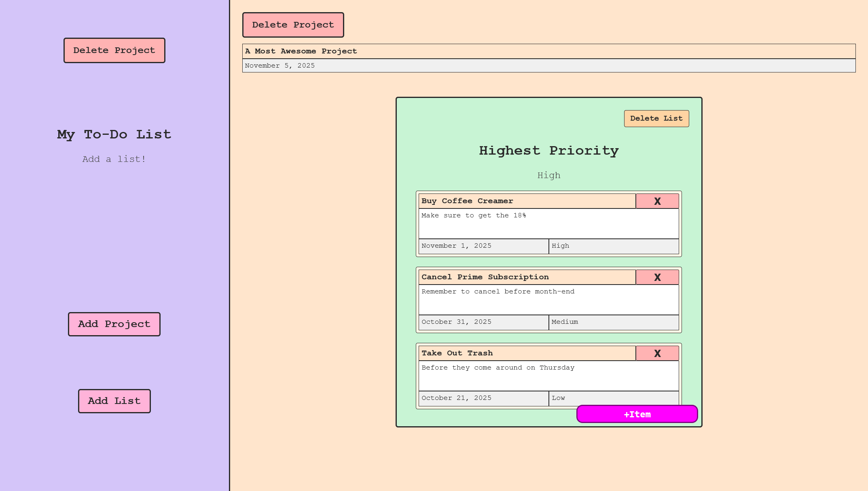Click the November 1, 2025 date field
This screenshot has width=868, height=491.
(483, 246)
